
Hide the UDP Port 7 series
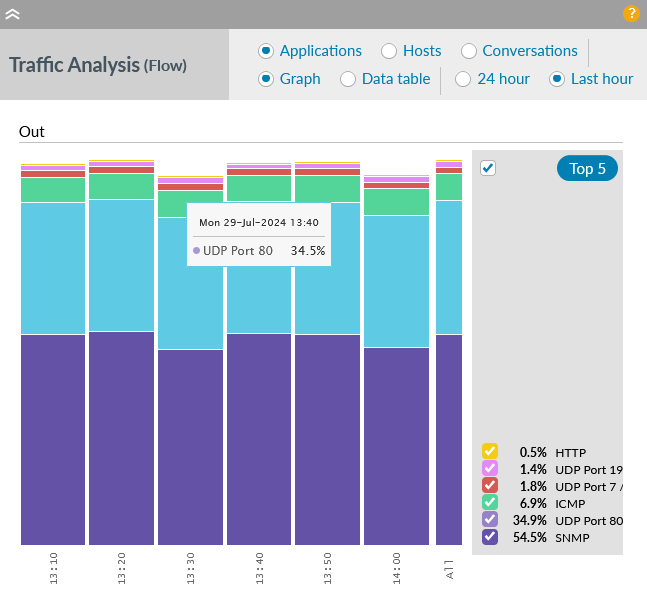pyautogui.click(x=490, y=485)
